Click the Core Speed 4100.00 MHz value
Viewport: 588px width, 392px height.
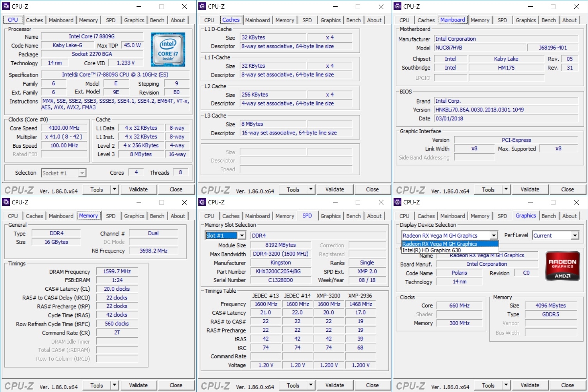point(64,128)
